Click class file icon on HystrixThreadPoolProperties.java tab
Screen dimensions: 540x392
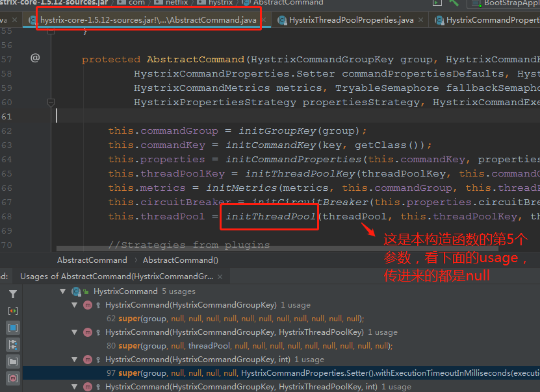click(x=282, y=20)
